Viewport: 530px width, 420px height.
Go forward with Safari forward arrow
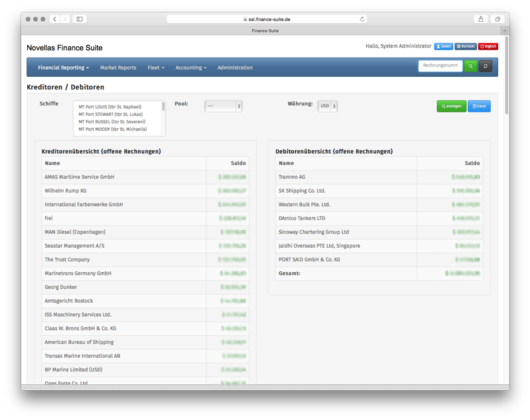[65, 19]
